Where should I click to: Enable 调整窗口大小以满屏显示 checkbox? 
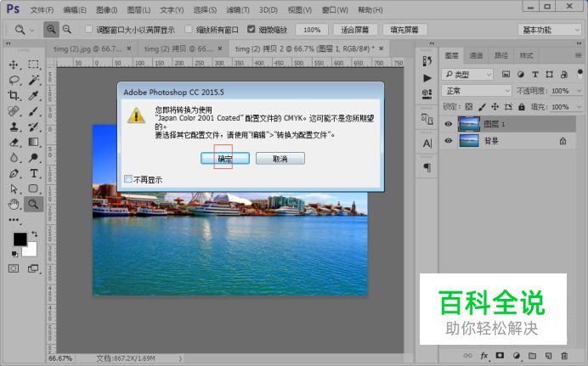coord(88,29)
